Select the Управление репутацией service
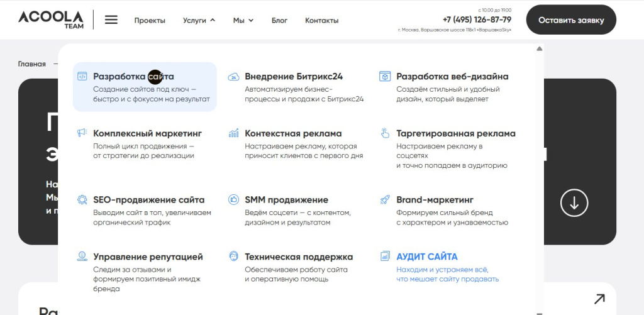This screenshot has height=315, width=644. coord(148,257)
